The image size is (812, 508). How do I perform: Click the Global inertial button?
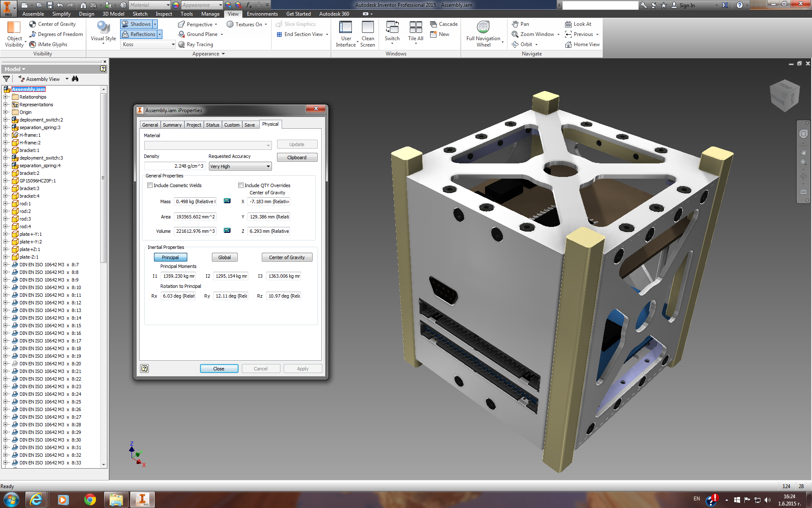[x=225, y=257]
